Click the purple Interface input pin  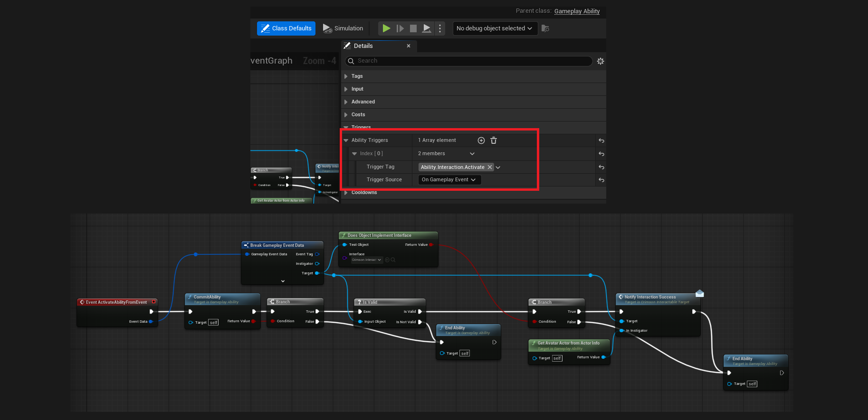point(344,258)
